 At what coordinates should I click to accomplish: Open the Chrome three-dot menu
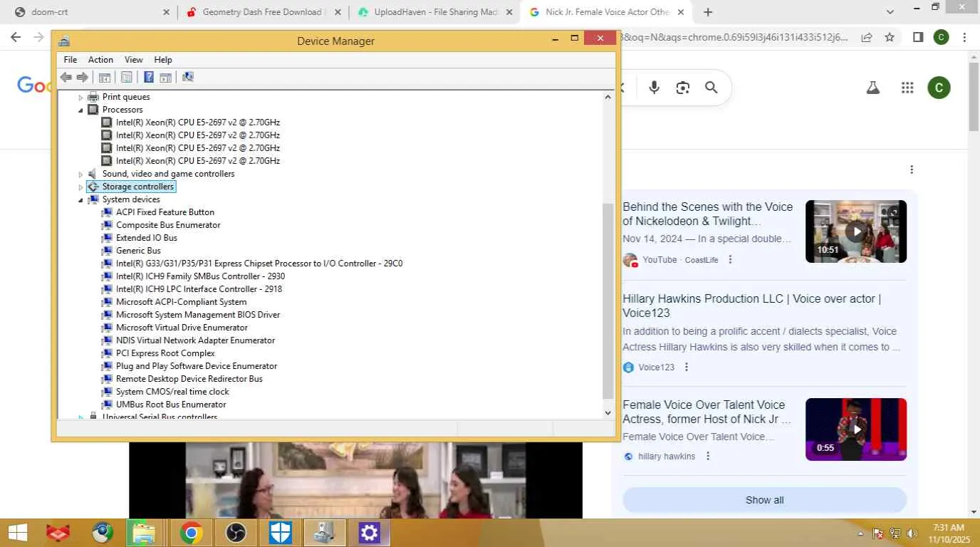click(x=964, y=37)
